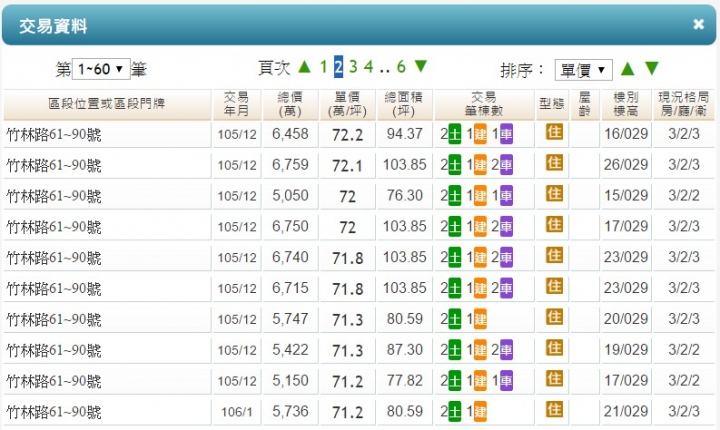Click 住 type icon in the 6,750 row
The width and height of the screenshot is (720, 430).
coord(554,225)
